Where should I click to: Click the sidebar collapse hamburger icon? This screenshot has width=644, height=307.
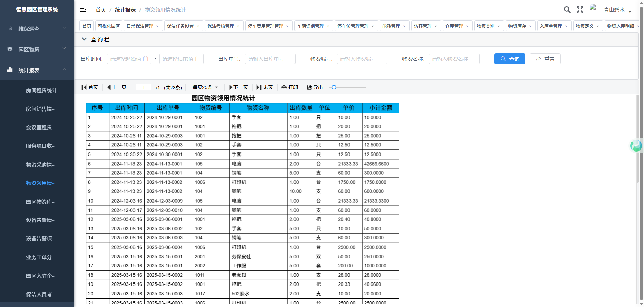tap(83, 10)
